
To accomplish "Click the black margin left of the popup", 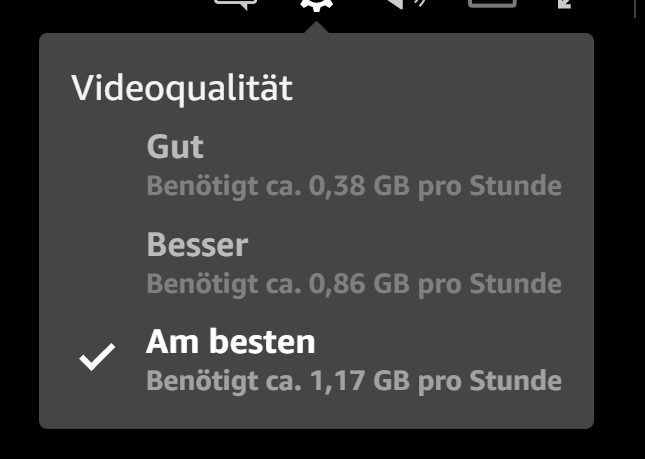I will coord(19,230).
